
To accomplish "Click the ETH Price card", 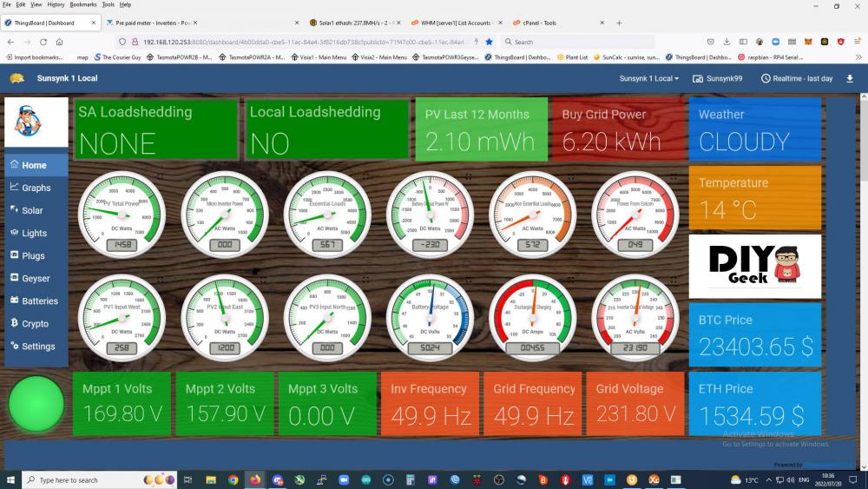I will click(755, 404).
